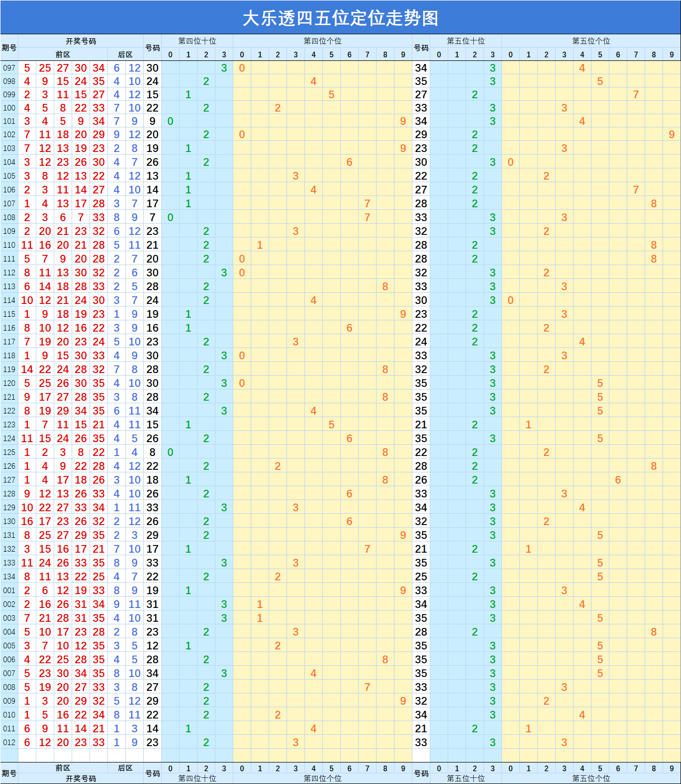Click orange 5 in row 134

600,576
